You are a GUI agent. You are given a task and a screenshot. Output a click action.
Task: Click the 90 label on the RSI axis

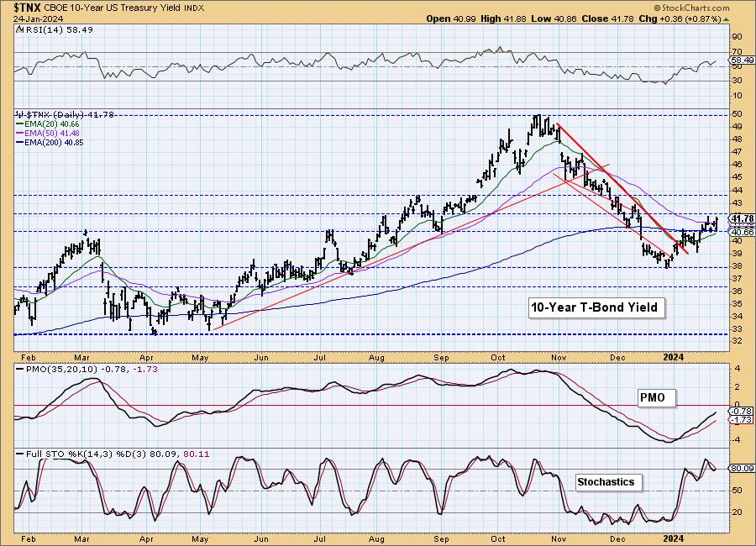[737, 37]
